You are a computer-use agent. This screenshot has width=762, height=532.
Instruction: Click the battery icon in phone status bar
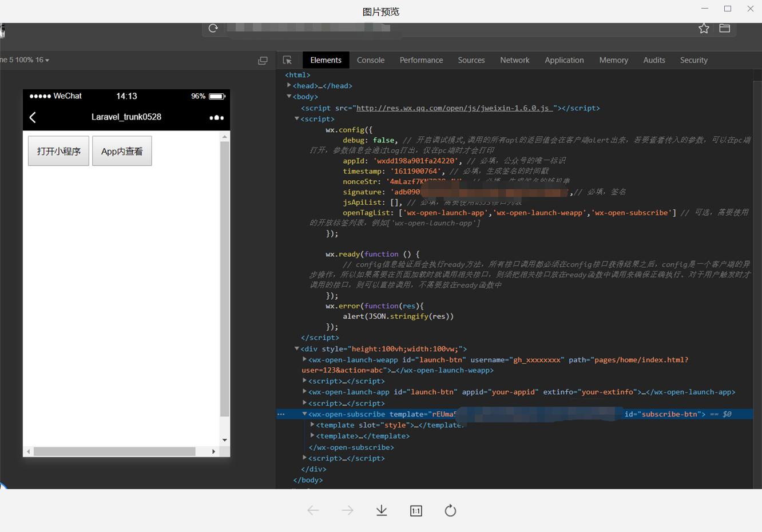tap(217, 96)
